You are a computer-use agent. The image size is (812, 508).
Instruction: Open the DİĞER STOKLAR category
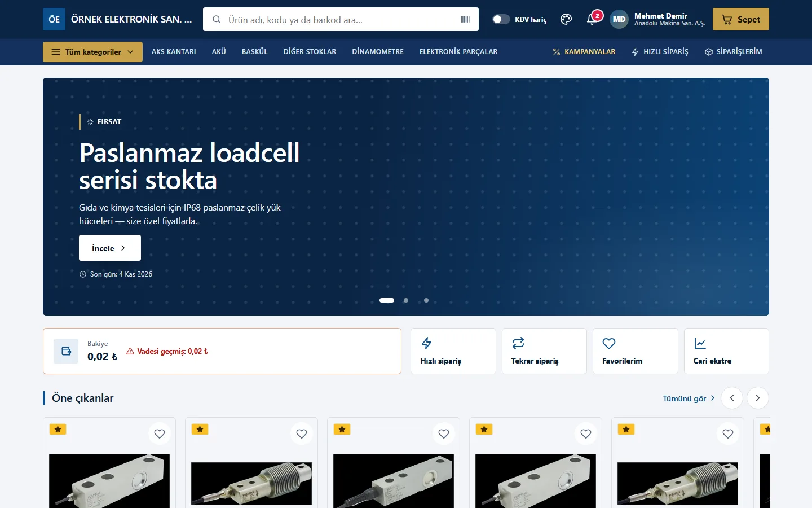point(310,52)
